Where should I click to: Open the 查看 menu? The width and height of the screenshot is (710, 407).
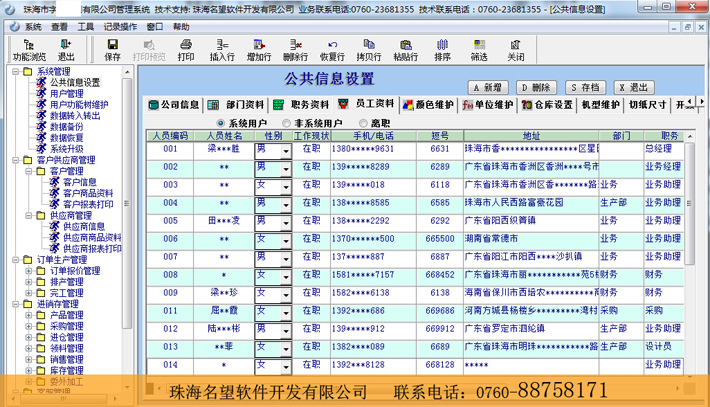tap(59, 27)
